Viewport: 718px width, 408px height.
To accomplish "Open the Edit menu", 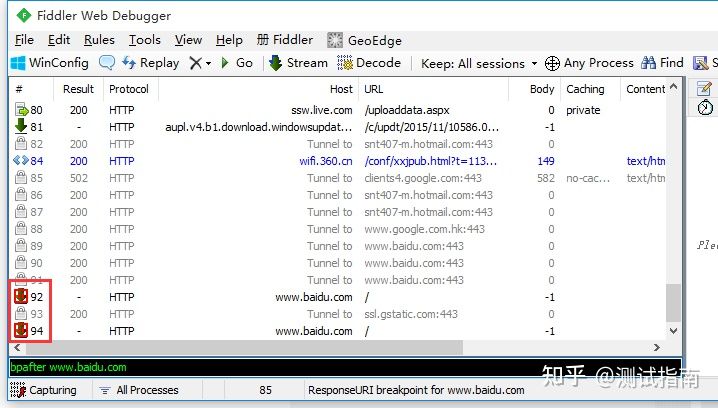I will click(x=59, y=40).
